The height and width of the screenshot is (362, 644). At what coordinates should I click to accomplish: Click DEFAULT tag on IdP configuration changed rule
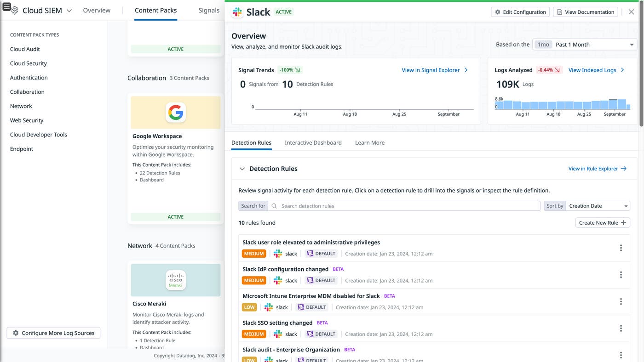[321, 280]
